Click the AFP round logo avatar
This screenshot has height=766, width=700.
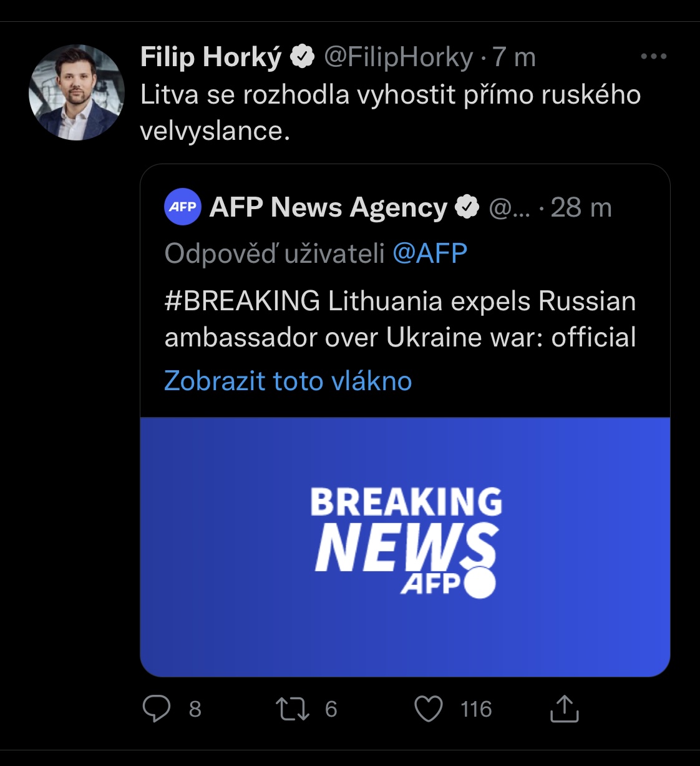(182, 207)
